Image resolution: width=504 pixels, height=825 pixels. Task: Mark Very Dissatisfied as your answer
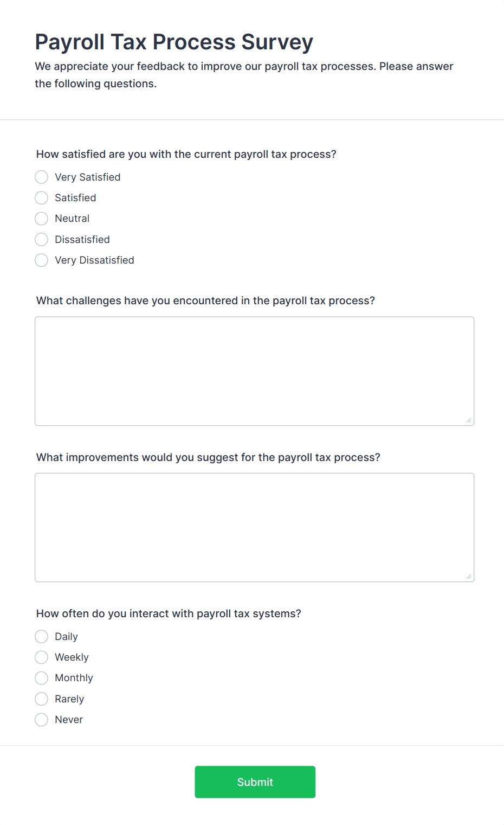coord(41,260)
